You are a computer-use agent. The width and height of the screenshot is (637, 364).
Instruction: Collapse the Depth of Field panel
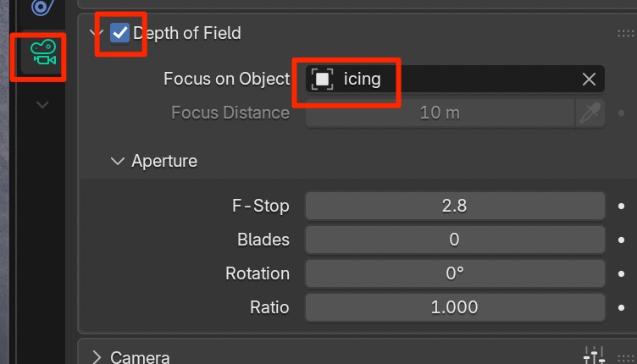pyautogui.click(x=95, y=34)
